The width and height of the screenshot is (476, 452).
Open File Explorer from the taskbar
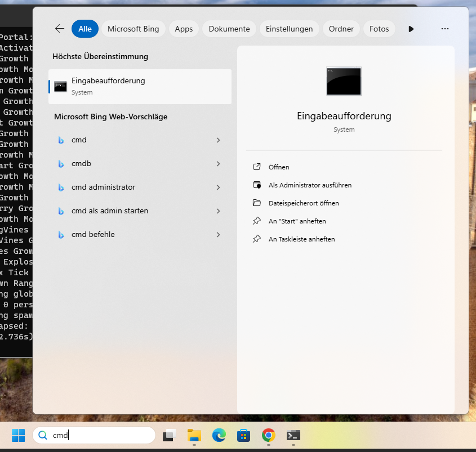194,435
